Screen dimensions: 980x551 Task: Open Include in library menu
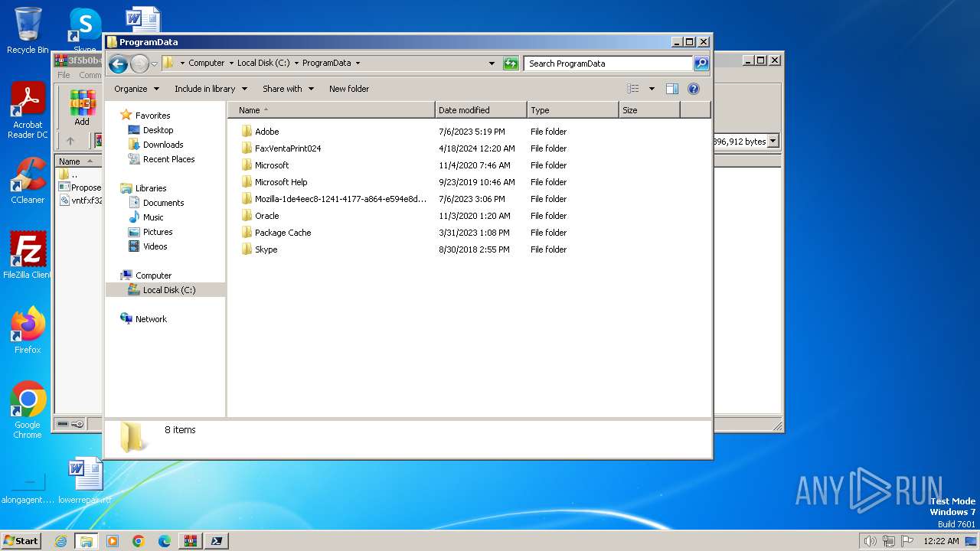(x=210, y=89)
